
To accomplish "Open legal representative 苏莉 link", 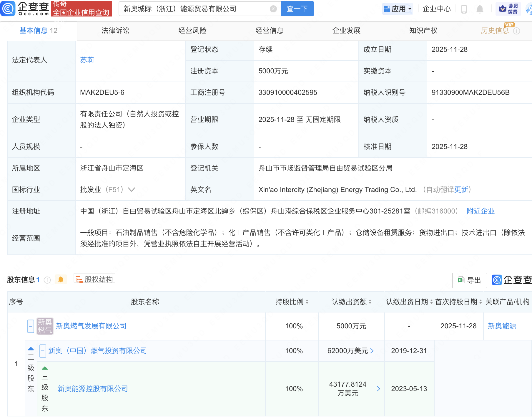I will pyautogui.click(x=87, y=60).
